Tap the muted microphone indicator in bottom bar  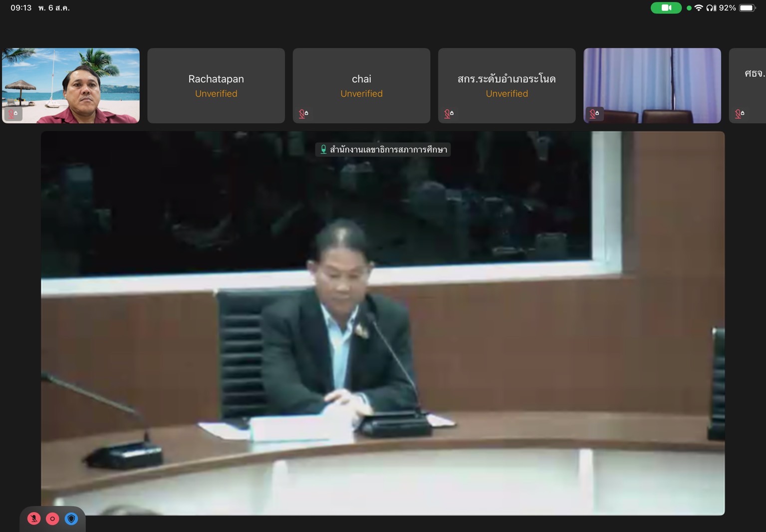(34, 519)
